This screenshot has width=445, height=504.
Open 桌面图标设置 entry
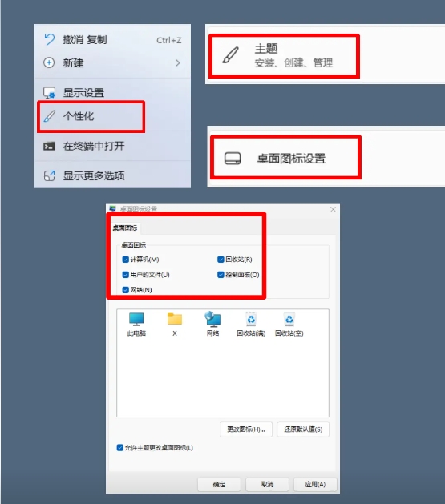pyautogui.click(x=285, y=158)
